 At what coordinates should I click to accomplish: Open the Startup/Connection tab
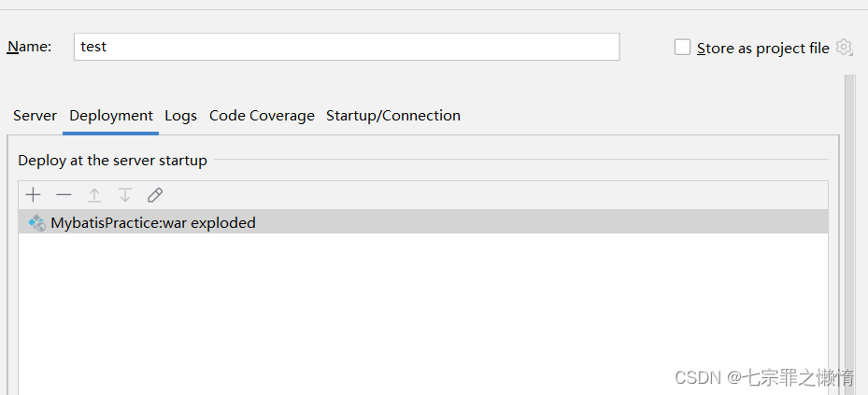point(393,116)
